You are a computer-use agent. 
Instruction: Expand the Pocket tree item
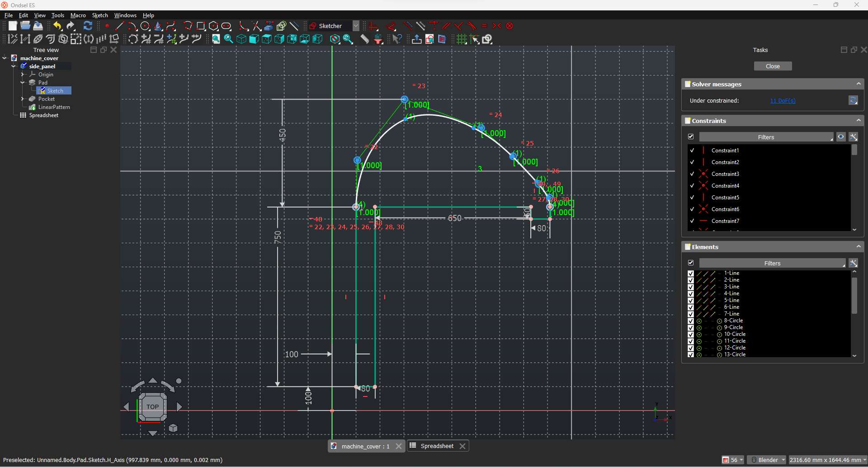point(22,99)
